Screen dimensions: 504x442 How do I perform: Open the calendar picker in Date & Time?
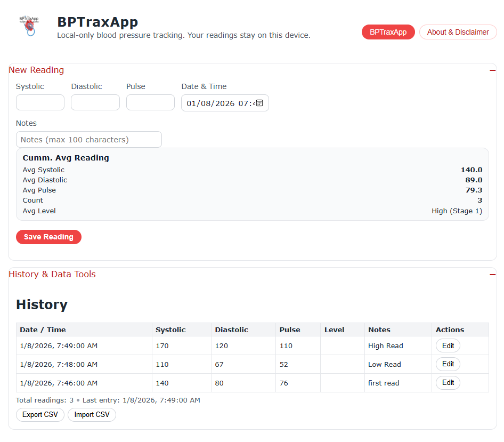coord(259,103)
